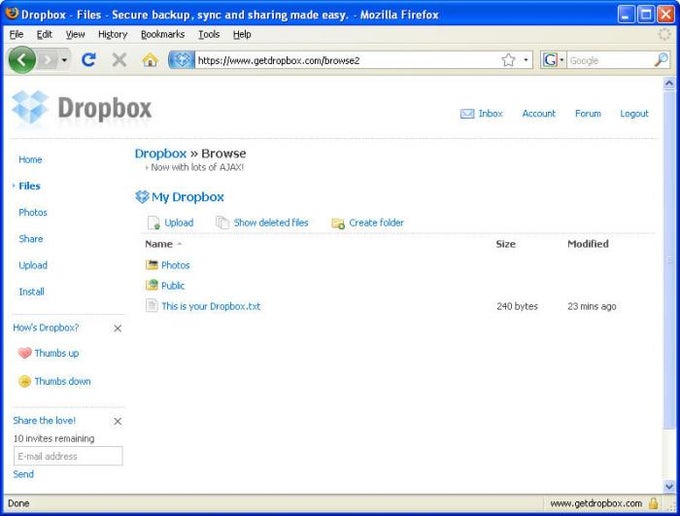
Task: Reload the page with the blue Reload icon
Action: (89, 60)
